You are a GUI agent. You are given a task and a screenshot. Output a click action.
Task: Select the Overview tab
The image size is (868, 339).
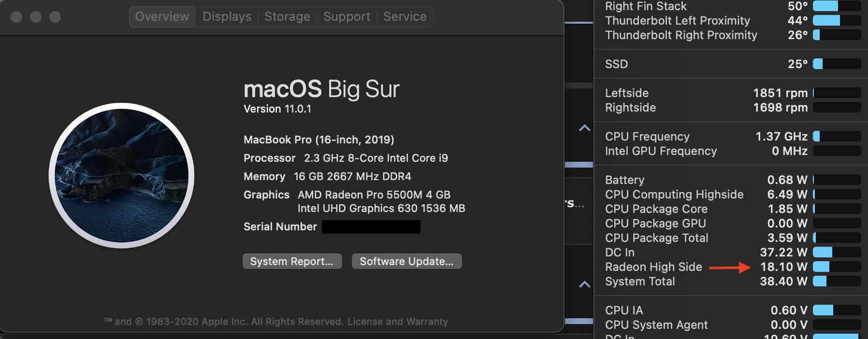click(162, 17)
